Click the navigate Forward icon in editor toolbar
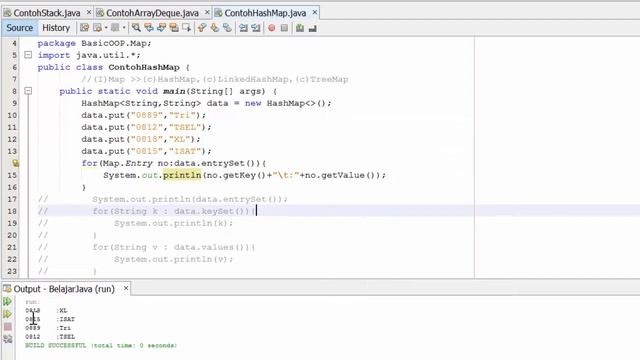640x360 pixels. [x=115, y=28]
